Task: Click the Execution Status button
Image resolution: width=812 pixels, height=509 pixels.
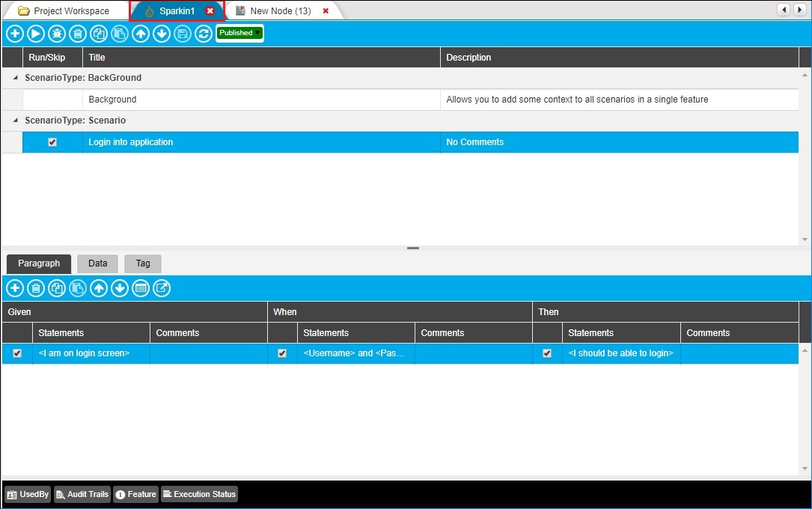Action: pyautogui.click(x=199, y=494)
